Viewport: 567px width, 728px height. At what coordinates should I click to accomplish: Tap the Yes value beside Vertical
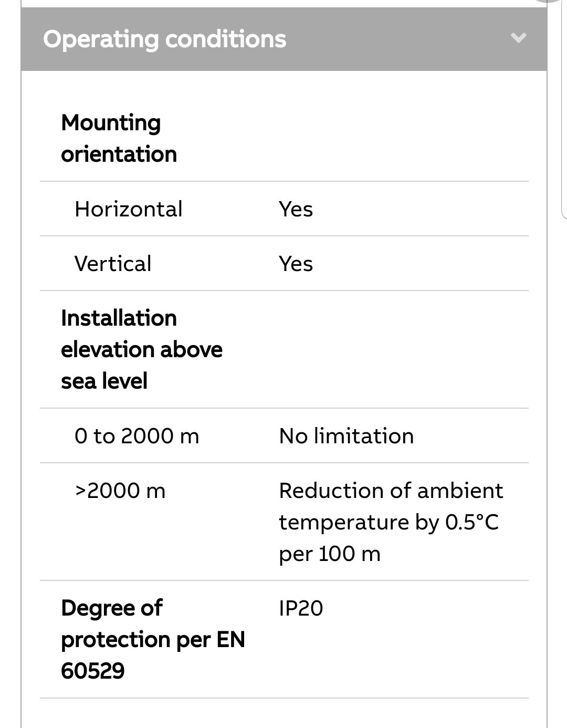296,264
